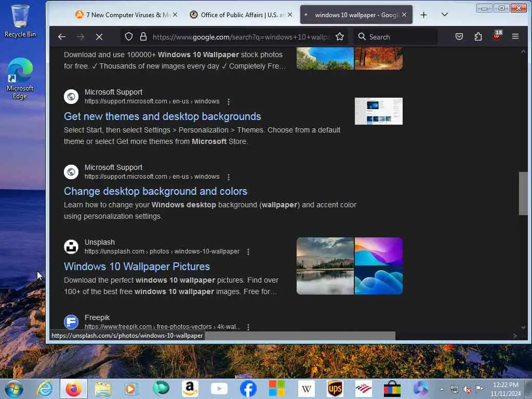Viewport: 532px width, 399px height.
Task: Open Get new themes and desktop backgrounds
Action: (x=162, y=116)
